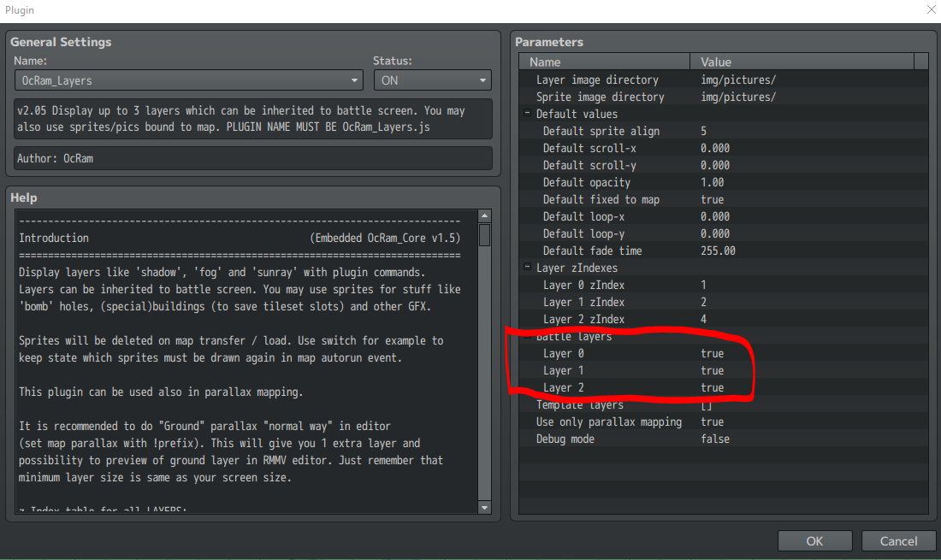Click the Layer image directory img/pictures/ value
This screenshot has width=941, height=560.
click(x=738, y=80)
